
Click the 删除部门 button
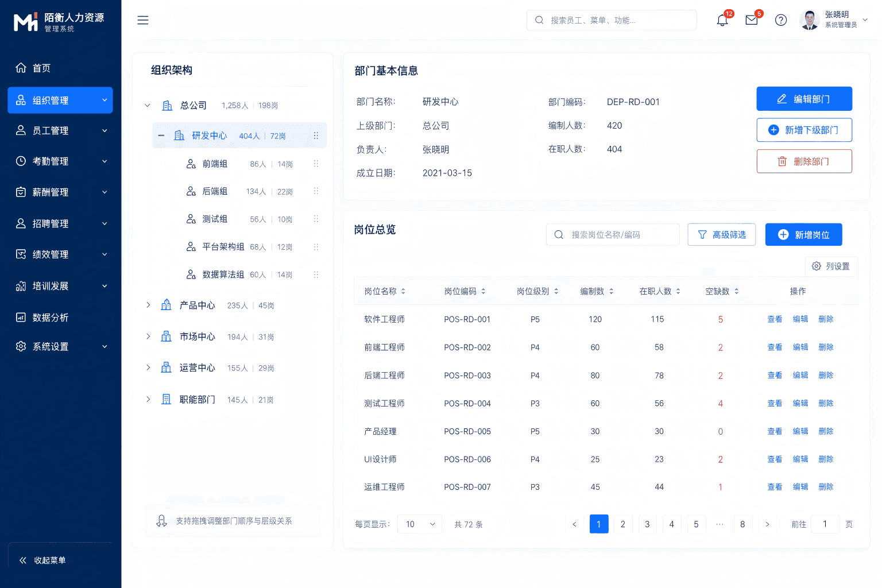pyautogui.click(x=804, y=161)
